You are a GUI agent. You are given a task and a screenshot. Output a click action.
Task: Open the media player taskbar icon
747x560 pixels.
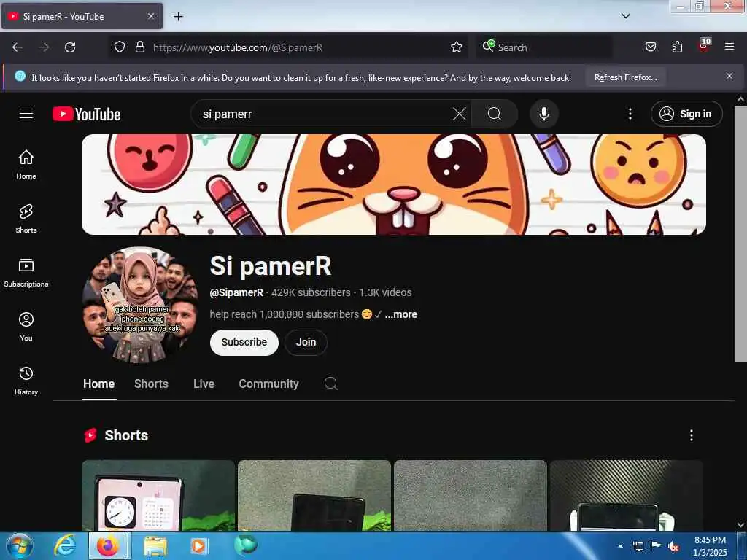(198, 545)
